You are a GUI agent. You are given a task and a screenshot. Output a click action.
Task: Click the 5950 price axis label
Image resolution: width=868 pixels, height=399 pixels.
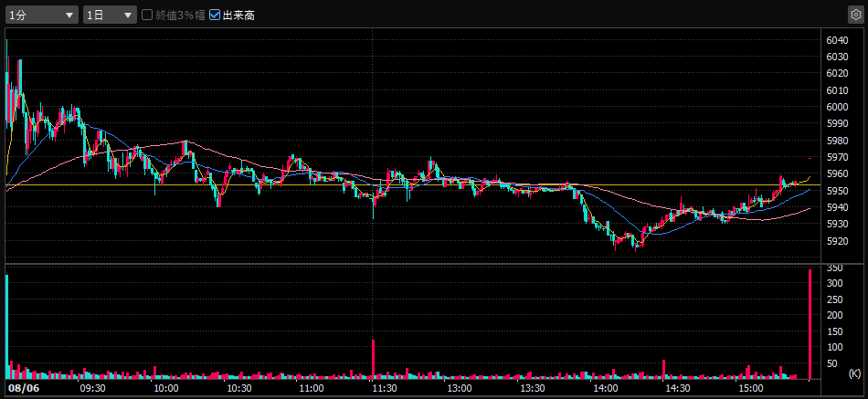(x=837, y=190)
